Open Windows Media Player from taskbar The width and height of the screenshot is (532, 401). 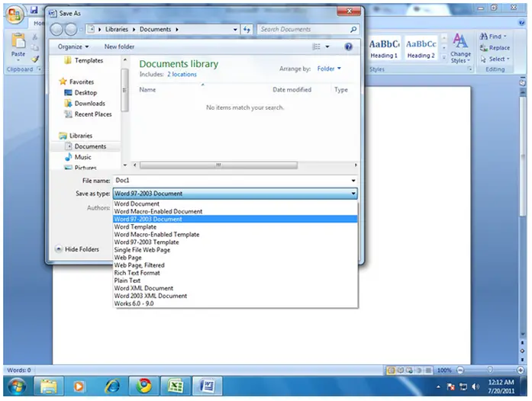tap(79, 386)
